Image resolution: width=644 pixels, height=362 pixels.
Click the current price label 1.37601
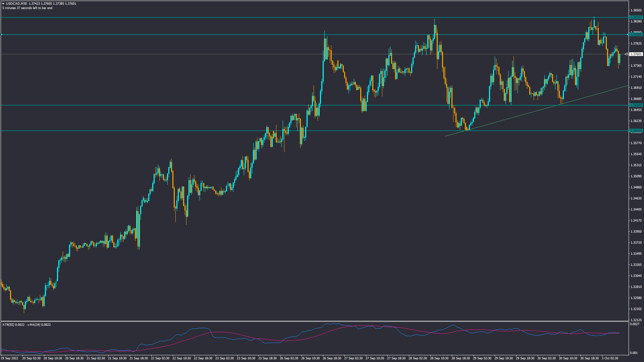[x=636, y=54]
